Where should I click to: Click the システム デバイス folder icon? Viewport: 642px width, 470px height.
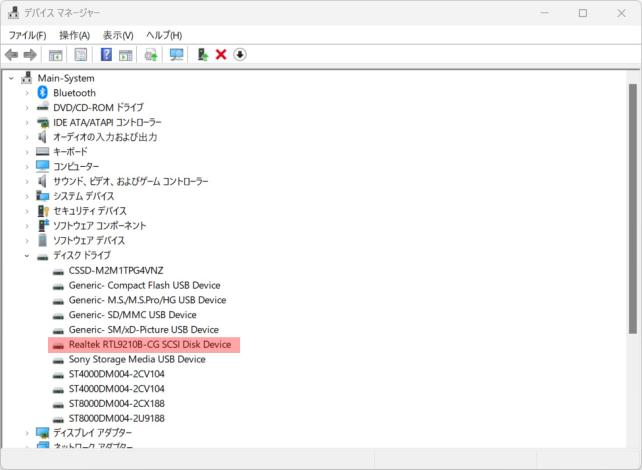click(x=43, y=196)
